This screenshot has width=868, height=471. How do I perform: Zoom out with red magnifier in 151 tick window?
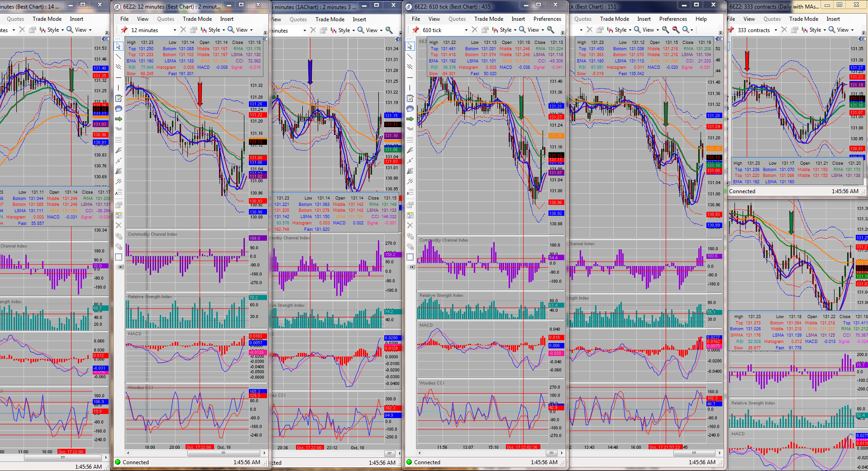tap(676, 30)
